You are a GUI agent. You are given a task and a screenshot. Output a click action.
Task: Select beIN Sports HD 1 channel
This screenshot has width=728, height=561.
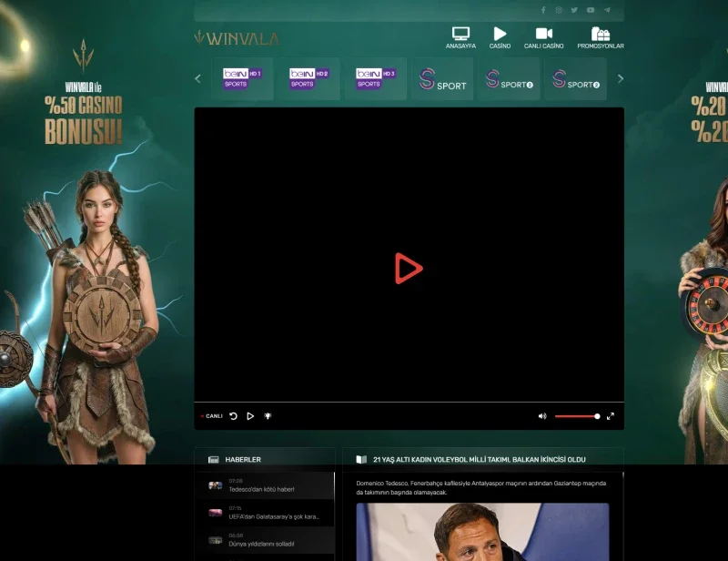(242, 78)
